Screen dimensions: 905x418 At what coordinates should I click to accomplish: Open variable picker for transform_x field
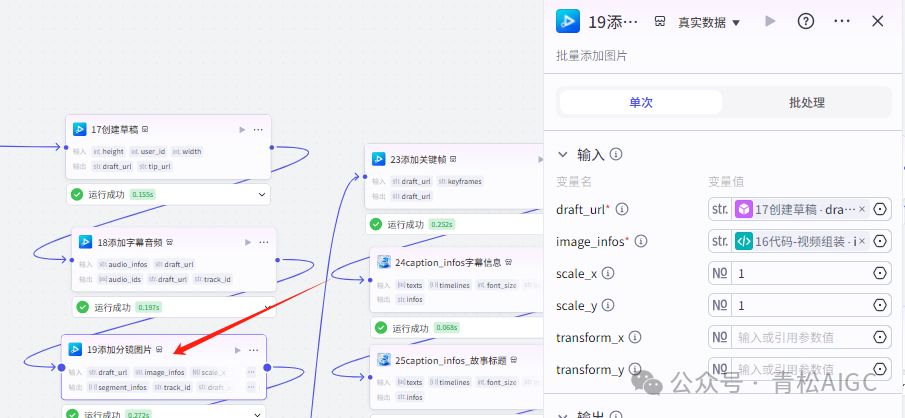(880, 337)
